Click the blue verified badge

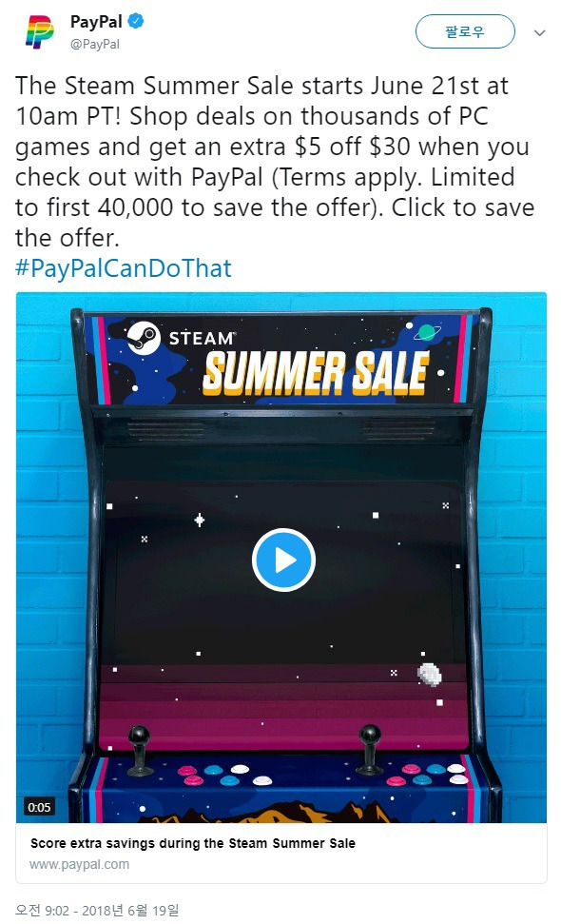point(135,22)
